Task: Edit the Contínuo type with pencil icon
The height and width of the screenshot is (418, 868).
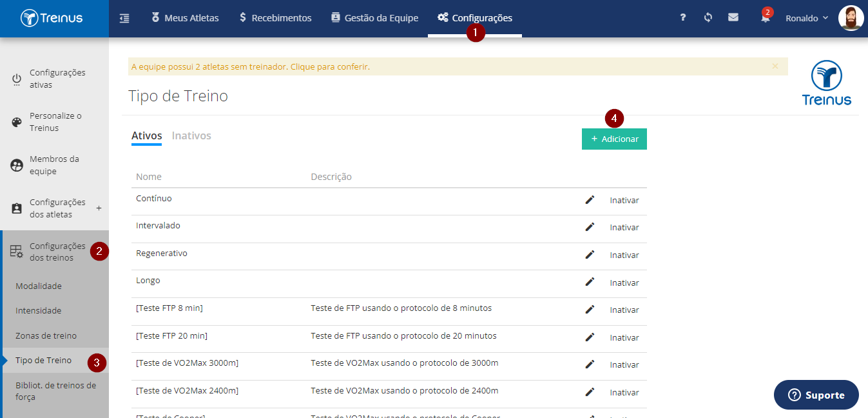Action: point(590,200)
